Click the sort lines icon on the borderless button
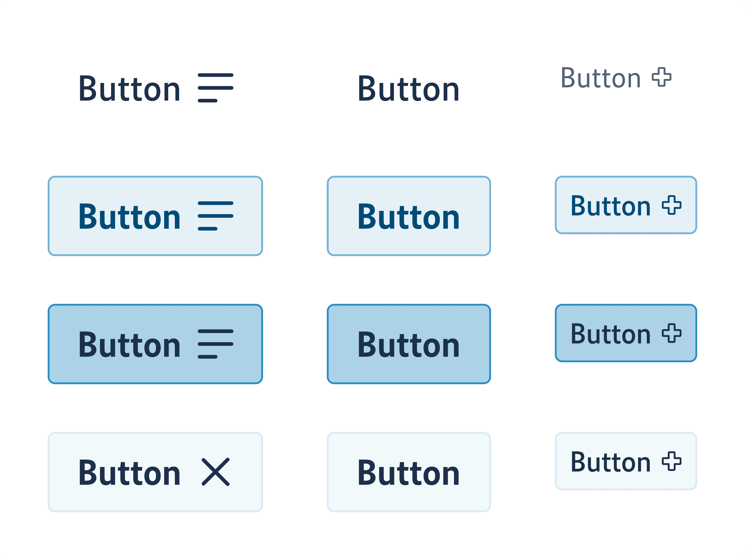745x560 pixels. [216, 88]
